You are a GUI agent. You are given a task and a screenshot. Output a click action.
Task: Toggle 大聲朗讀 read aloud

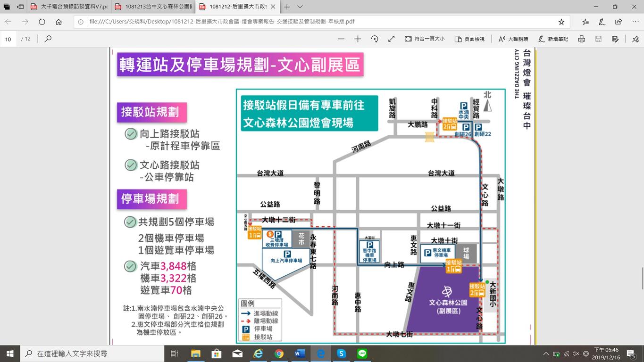coord(513,39)
